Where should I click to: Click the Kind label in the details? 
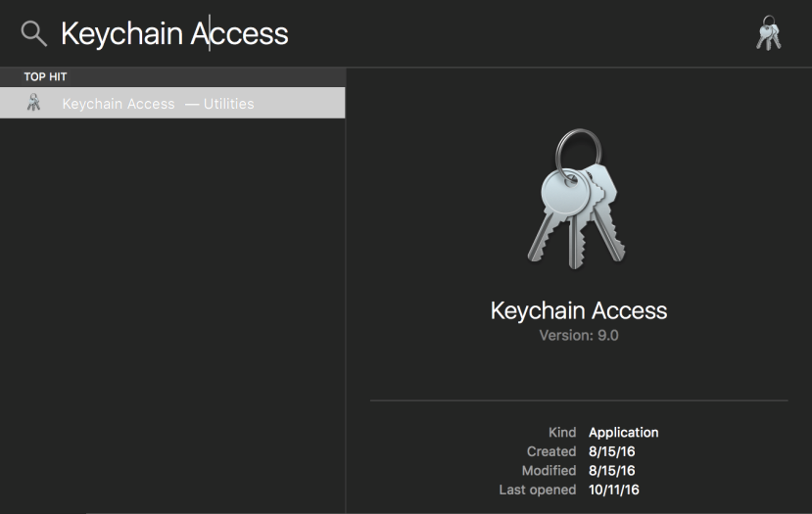point(562,432)
